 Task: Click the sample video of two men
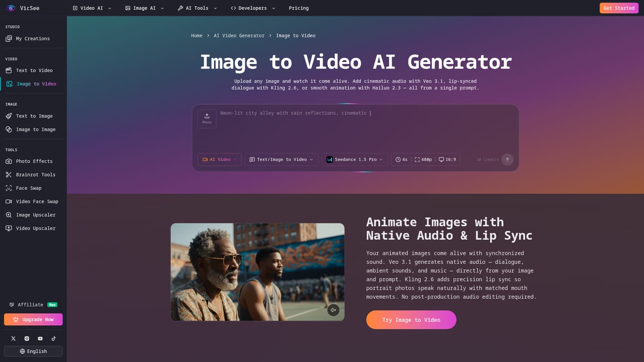point(258,272)
